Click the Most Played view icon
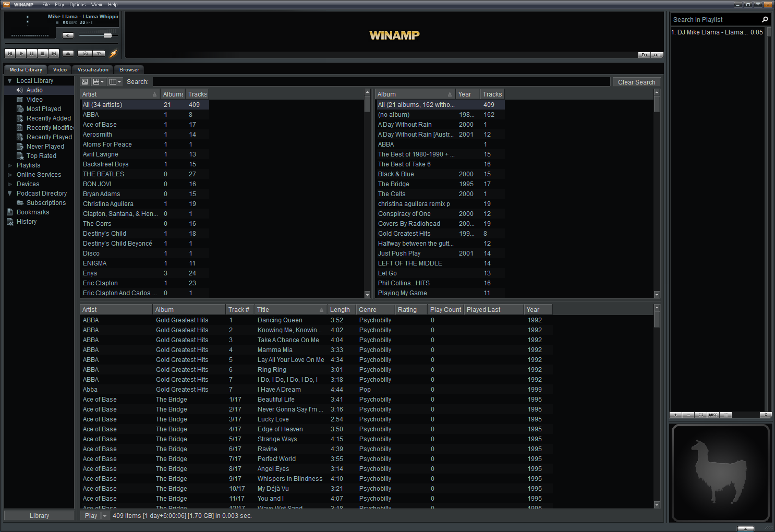 click(x=20, y=109)
